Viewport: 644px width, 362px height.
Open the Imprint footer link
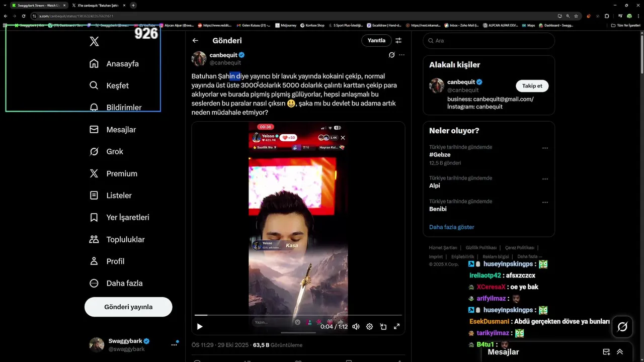(x=436, y=256)
